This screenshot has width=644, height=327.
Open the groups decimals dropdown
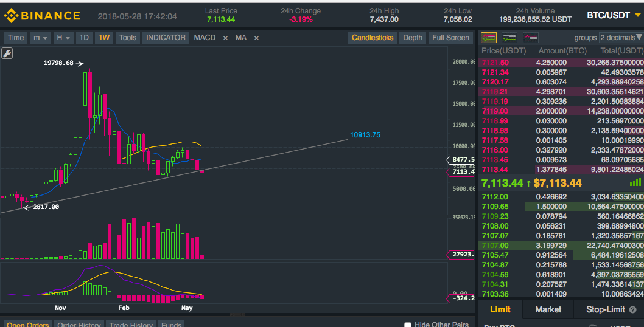tap(621, 38)
